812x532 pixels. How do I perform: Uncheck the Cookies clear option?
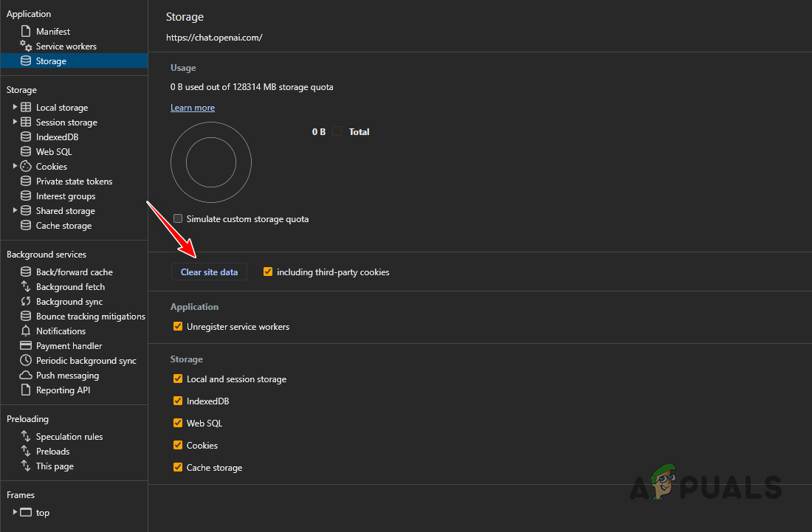click(x=177, y=445)
